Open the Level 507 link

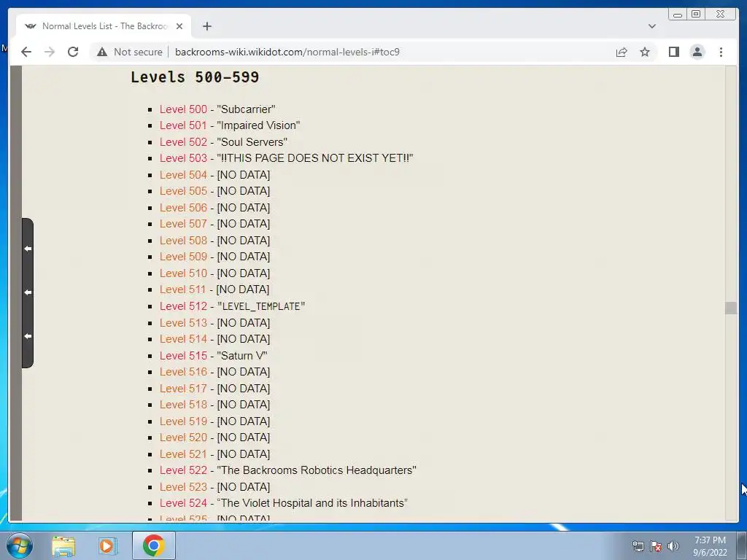(183, 224)
